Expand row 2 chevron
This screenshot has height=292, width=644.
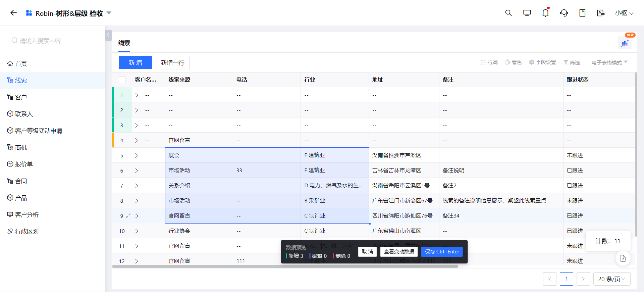pos(137,110)
